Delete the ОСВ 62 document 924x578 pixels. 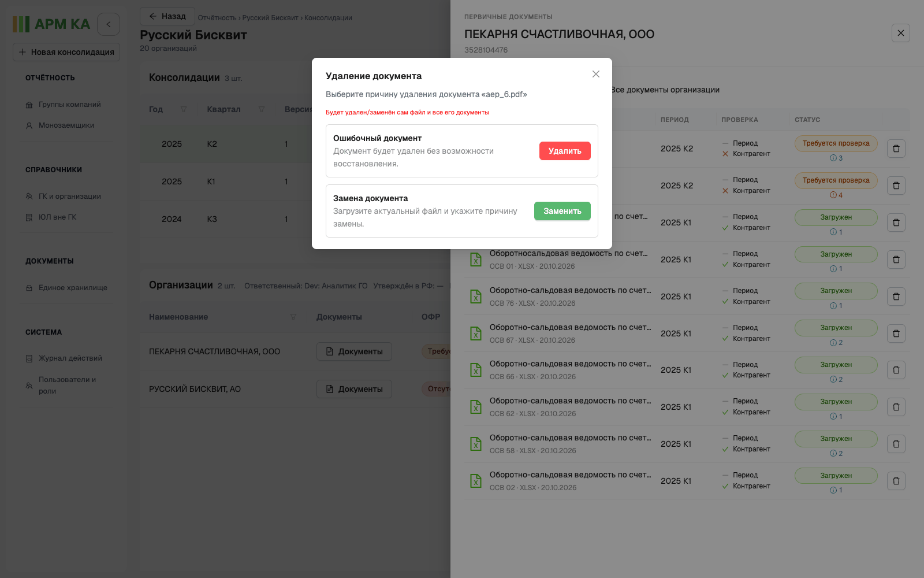pos(896,407)
